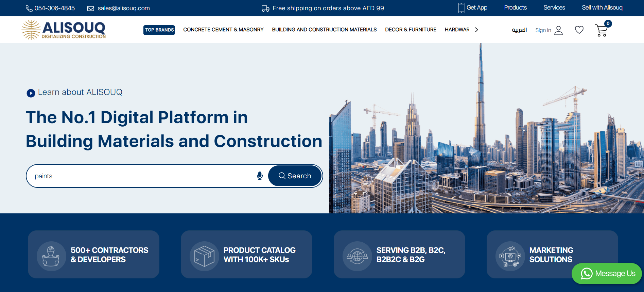
Task: Click the ALISOUQ logo
Action: click(64, 30)
